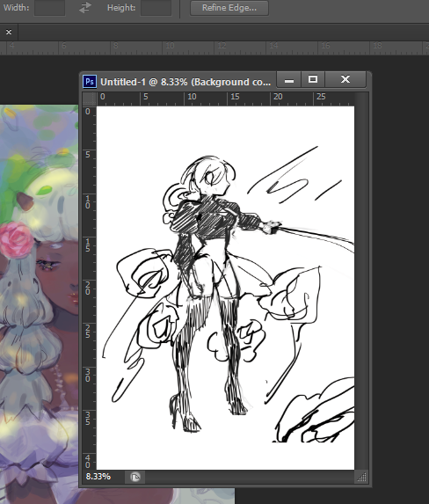Maximize the Untitled-1 document window
Screen dimensions: 429x504
click(x=313, y=80)
